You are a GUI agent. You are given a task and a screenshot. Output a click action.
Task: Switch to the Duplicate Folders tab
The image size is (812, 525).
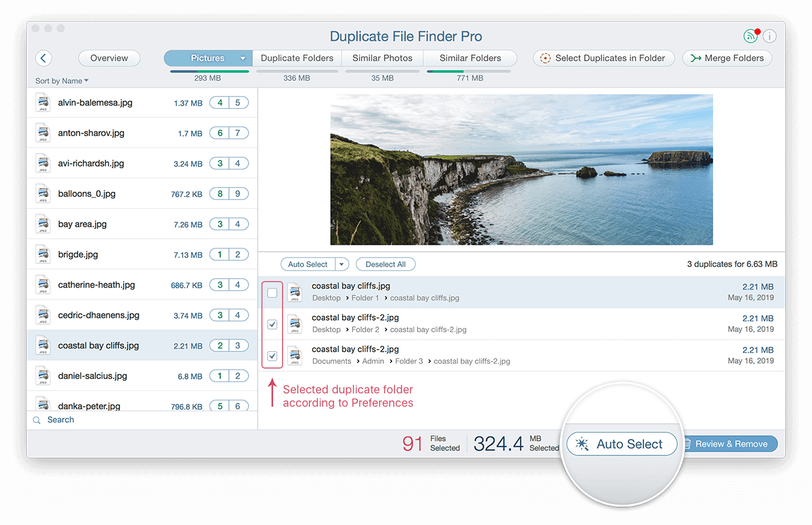[x=297, y=58]
